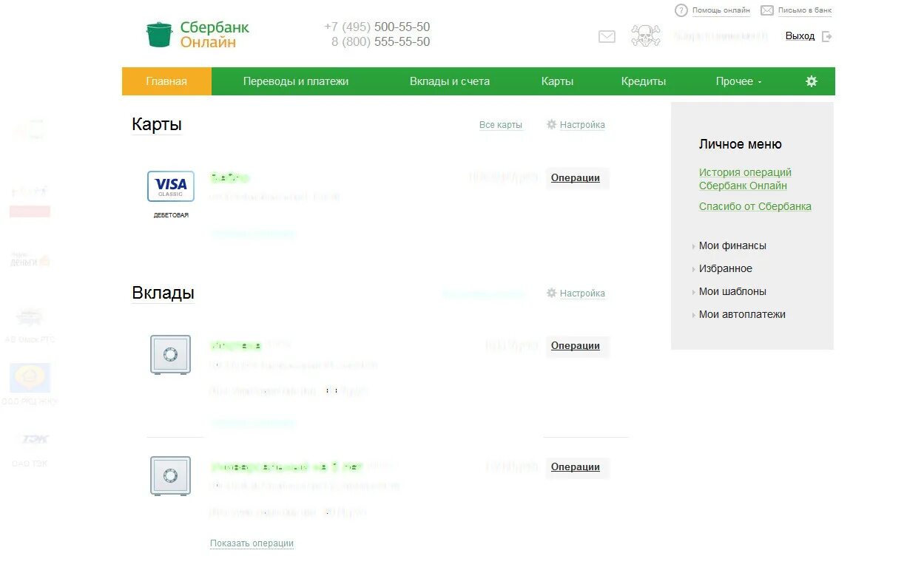
Task: Click phone number +7 (495) 500-55-50
Action: coord(377,27)
